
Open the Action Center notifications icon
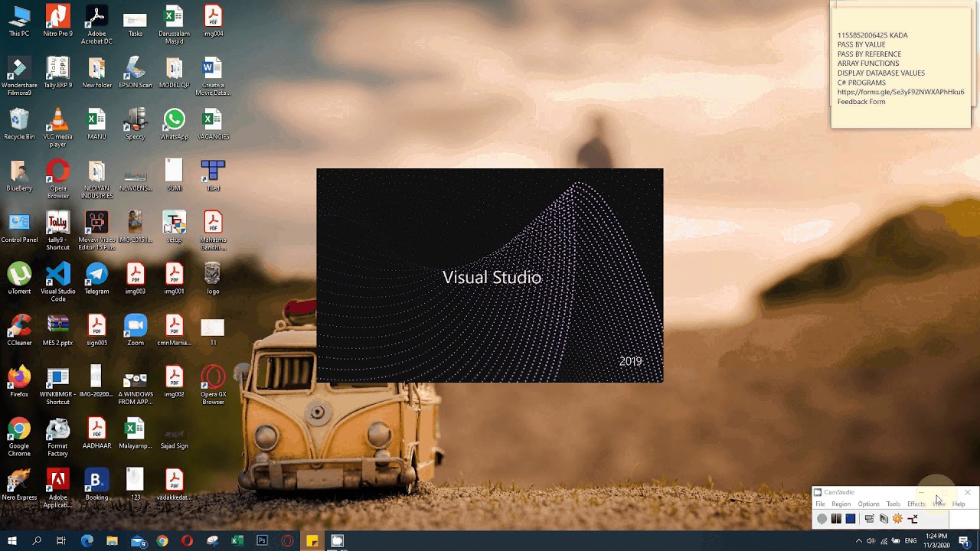click(964, 541)
